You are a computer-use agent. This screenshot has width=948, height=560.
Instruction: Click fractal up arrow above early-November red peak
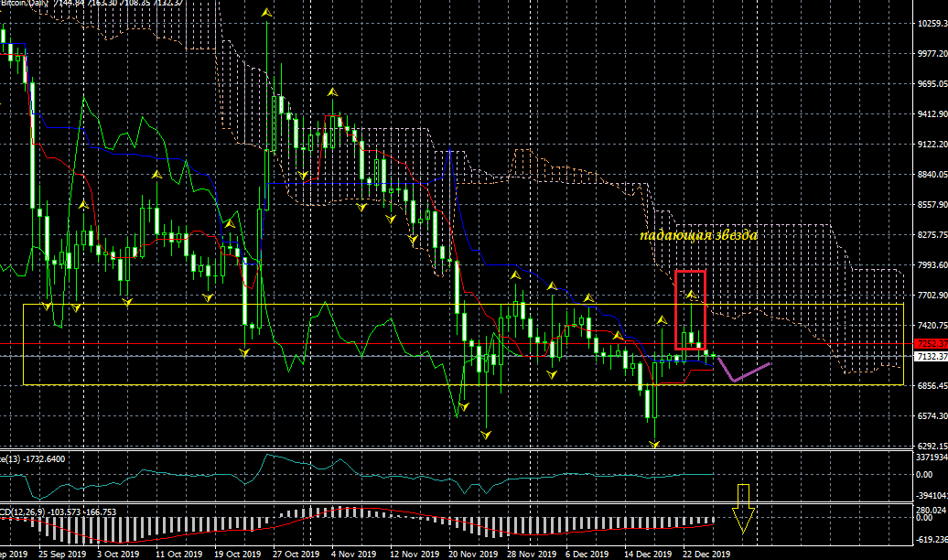tap(333, 92)
